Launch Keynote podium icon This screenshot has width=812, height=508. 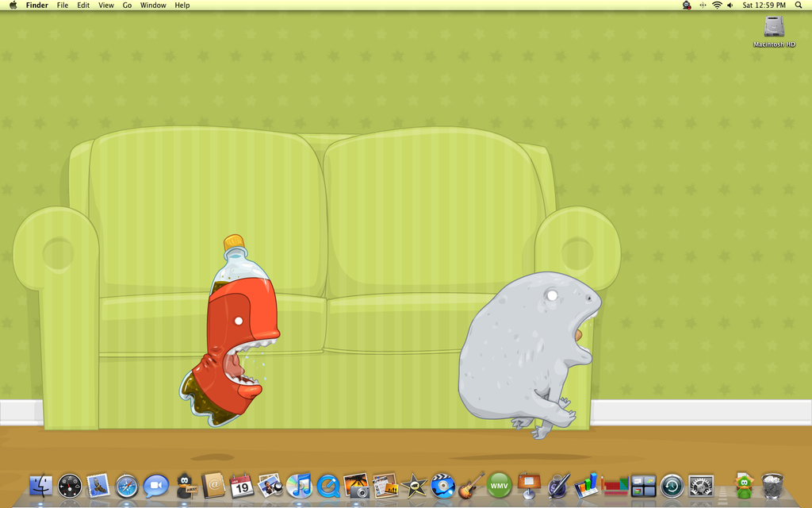529,486
